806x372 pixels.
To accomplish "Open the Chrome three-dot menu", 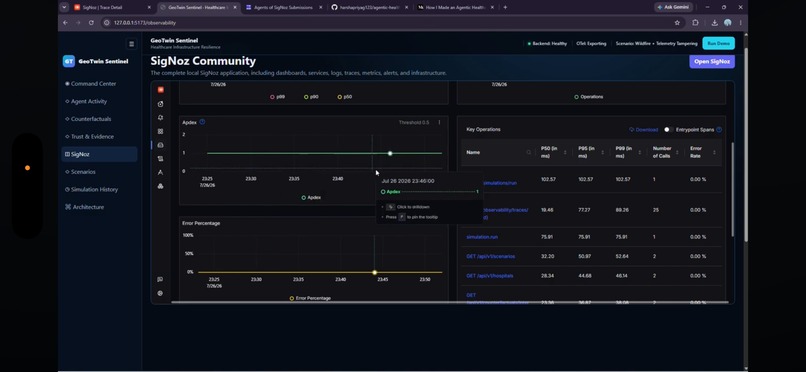I will pos(740,23).
